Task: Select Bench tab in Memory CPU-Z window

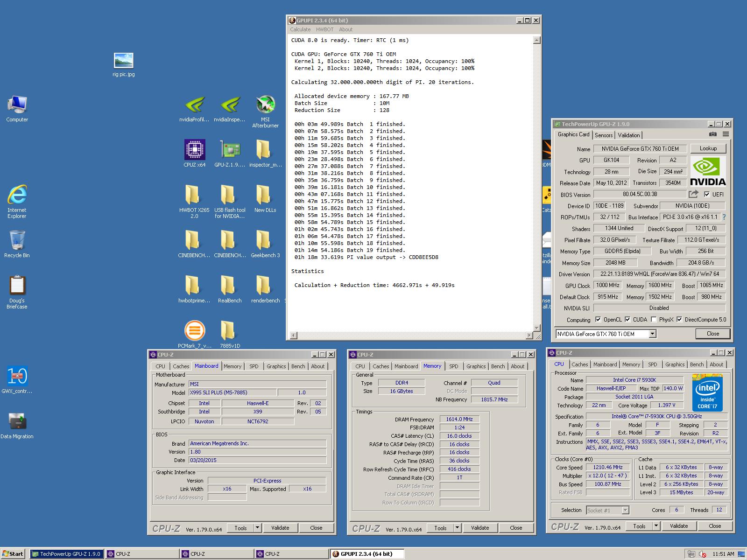Action: pos(498,366)
